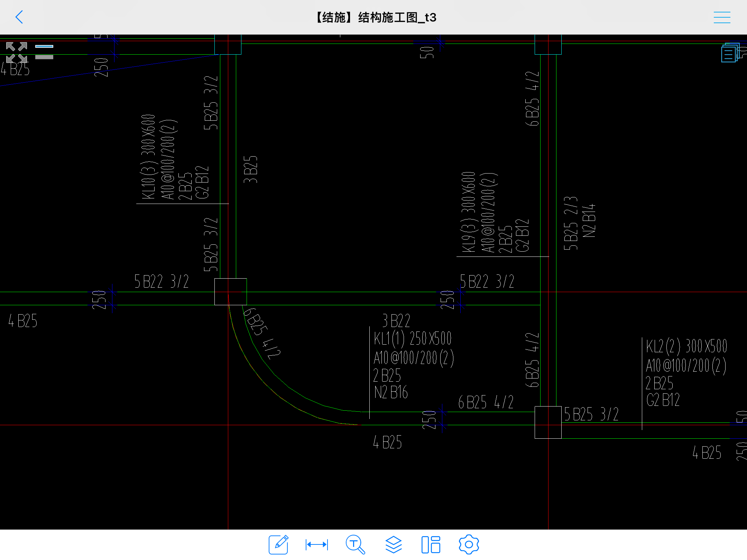Tap the N2 B14 annotation

pos(589,221)
